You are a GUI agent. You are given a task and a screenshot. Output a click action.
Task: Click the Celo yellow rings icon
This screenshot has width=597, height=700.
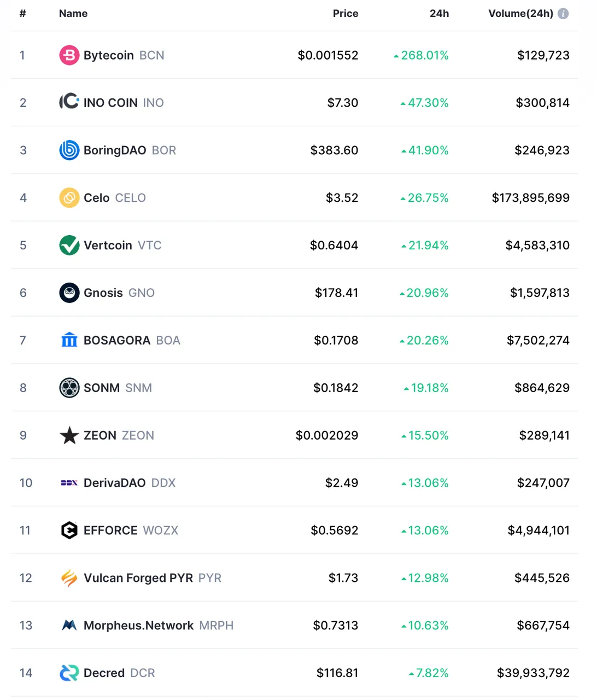point(69,197)
